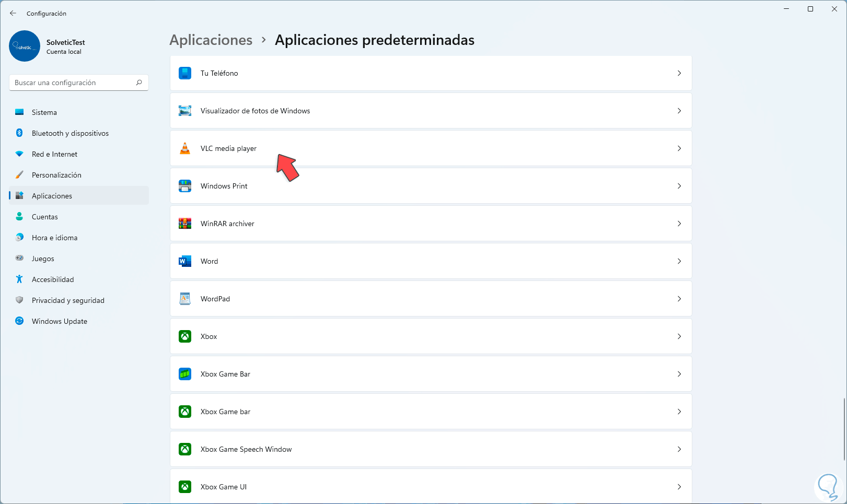Click the Visualizador de fotos de Windows icon
The width and height of the screenshot is (847, 504).
[x=185, y=111]
